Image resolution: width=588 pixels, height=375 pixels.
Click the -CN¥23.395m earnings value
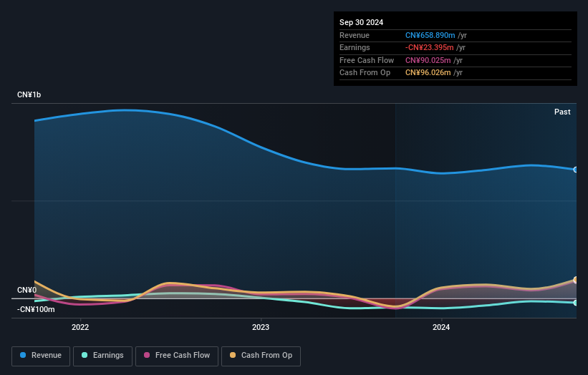click(430, 47)
